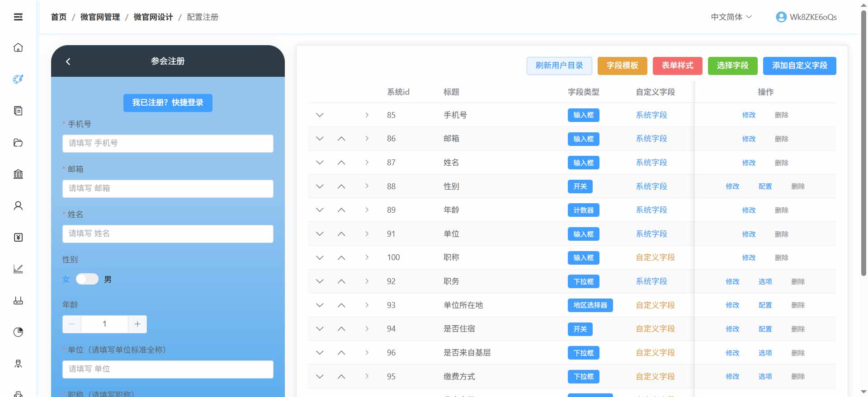Expand row 86 邮箱 details

coord(367,139)
